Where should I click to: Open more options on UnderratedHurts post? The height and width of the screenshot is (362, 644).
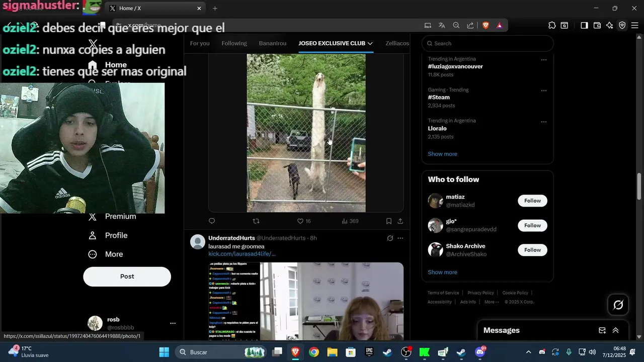(x=400, y=238)
